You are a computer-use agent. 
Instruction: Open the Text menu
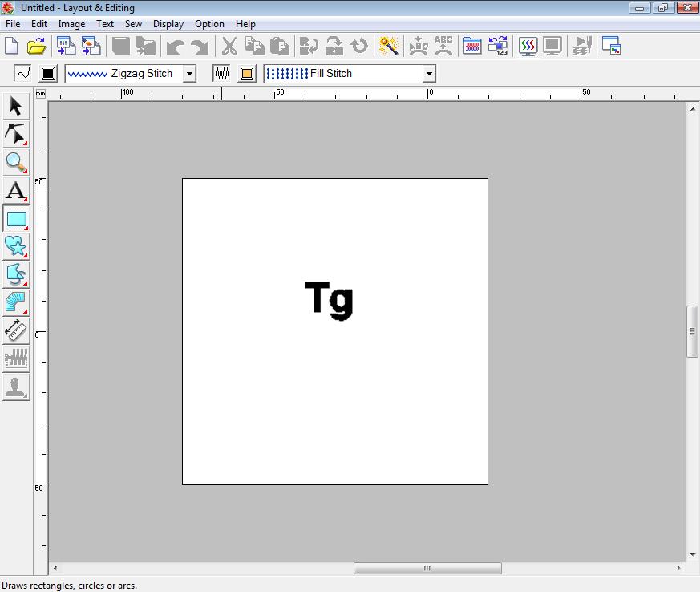[x=105, y=24]
